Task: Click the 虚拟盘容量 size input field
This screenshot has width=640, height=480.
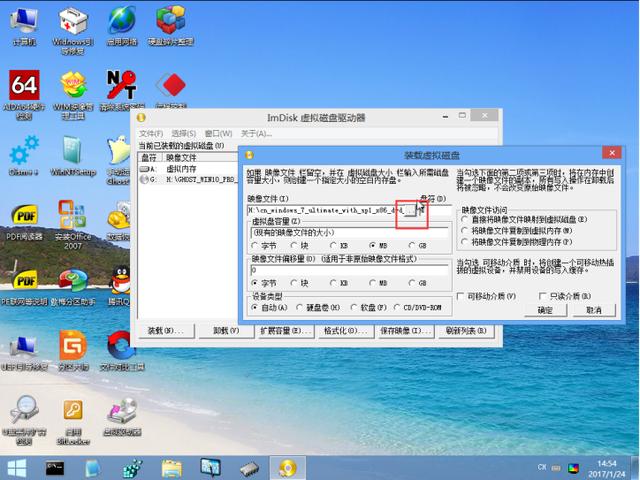Action: coord(349,233)
